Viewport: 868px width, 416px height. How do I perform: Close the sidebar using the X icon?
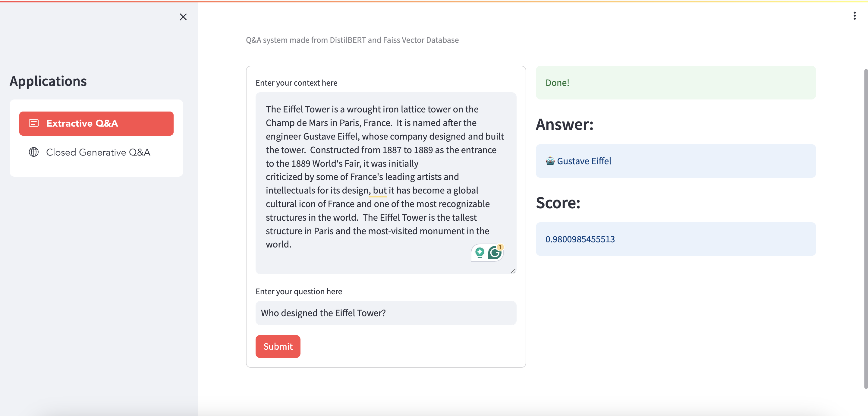183,17
